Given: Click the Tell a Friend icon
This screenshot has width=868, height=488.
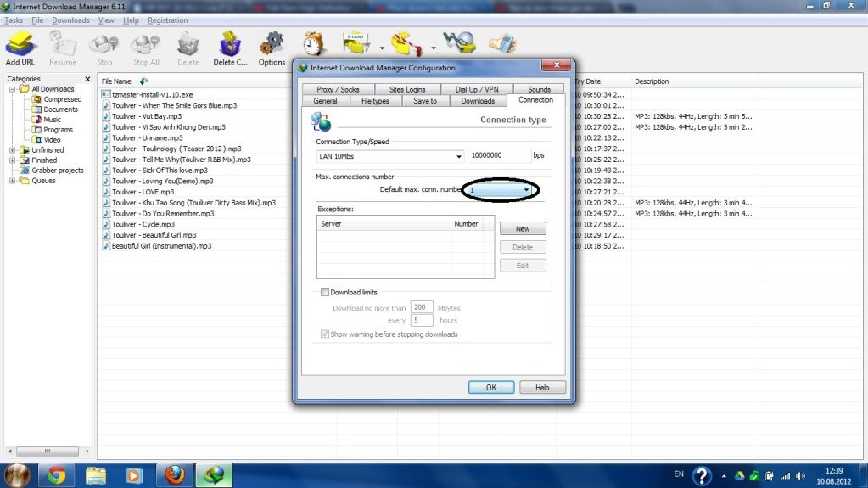Looking at the screenshot, I should point(502,44).
